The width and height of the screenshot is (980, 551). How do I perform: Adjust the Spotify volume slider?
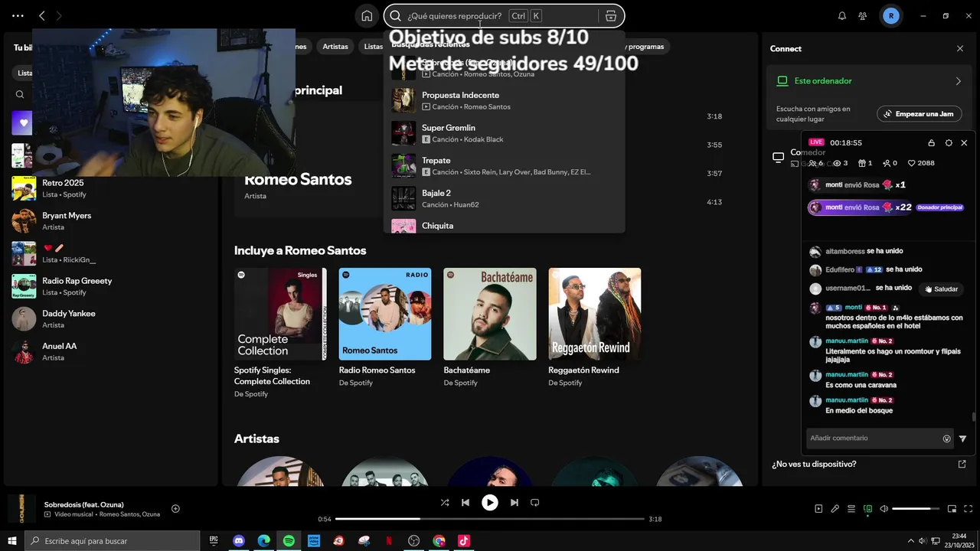coord(916,508)
